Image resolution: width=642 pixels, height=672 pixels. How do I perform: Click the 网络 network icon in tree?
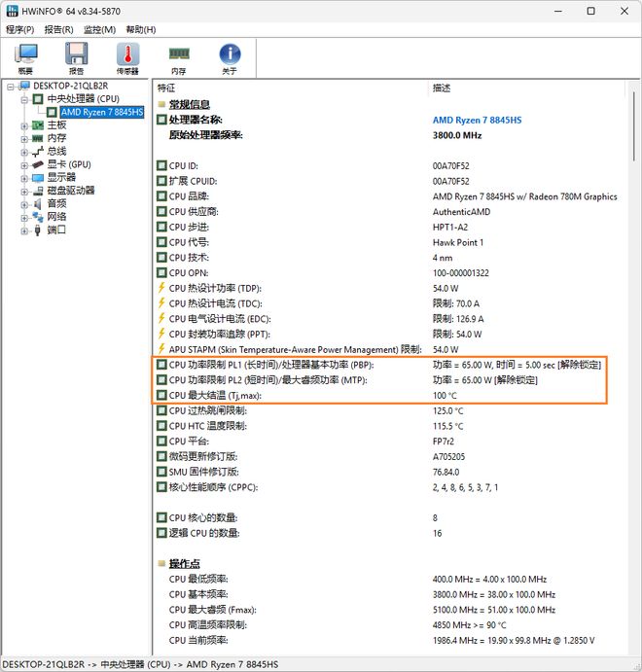(x=38, y=217)
